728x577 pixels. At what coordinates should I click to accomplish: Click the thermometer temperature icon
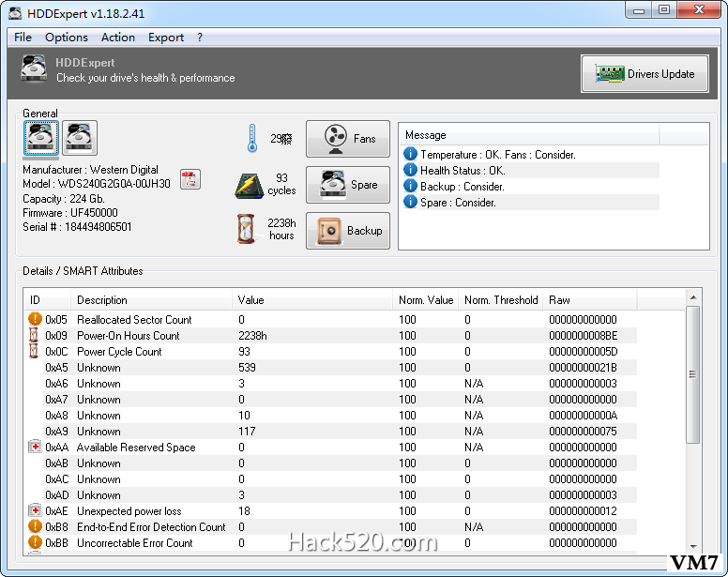coord(252,138)
